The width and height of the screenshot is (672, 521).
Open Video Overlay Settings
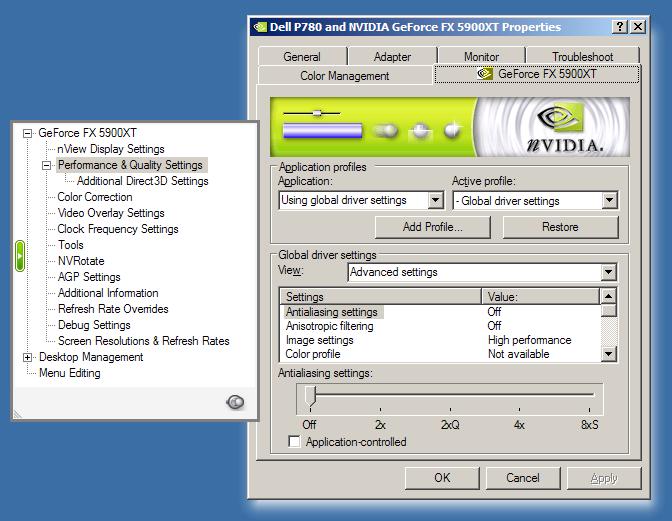111,213
